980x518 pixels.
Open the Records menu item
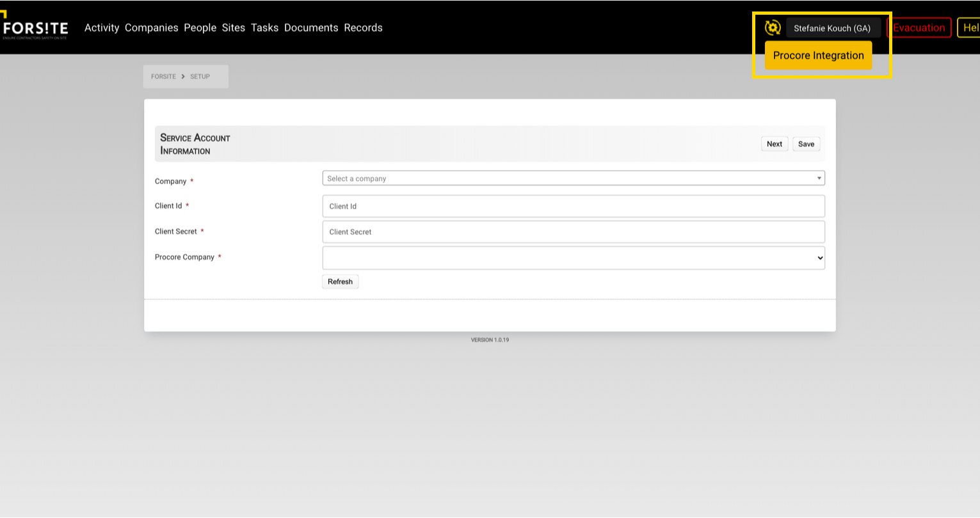(364, 27)
